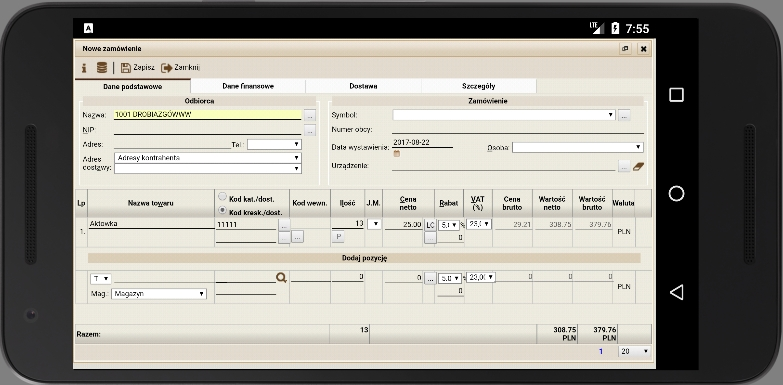
Task: Open the Osoba dropdown
Action: pos(578,147)
